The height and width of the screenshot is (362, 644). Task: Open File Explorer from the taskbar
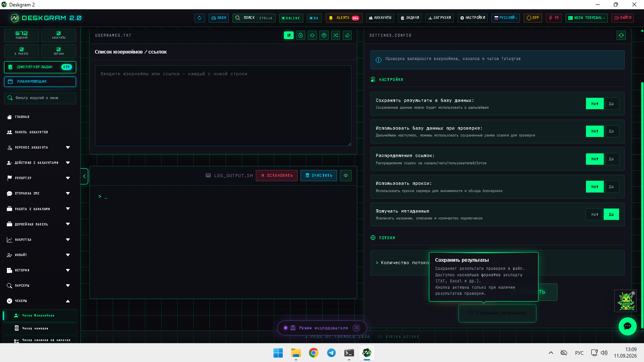pyautogui.click(x=296, y=353)
